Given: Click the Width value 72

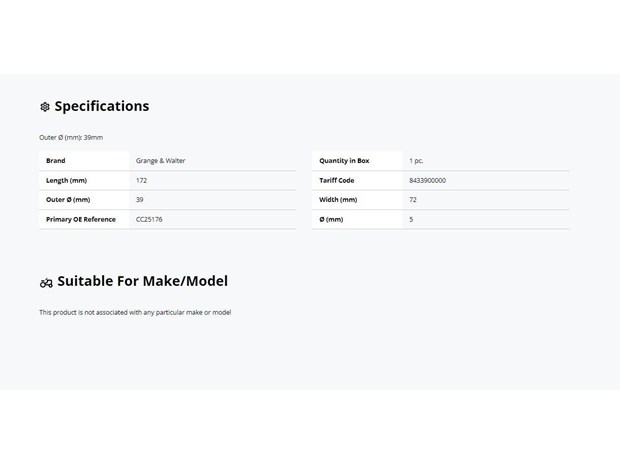Looking at the screenshot, I should coord(413,200).
